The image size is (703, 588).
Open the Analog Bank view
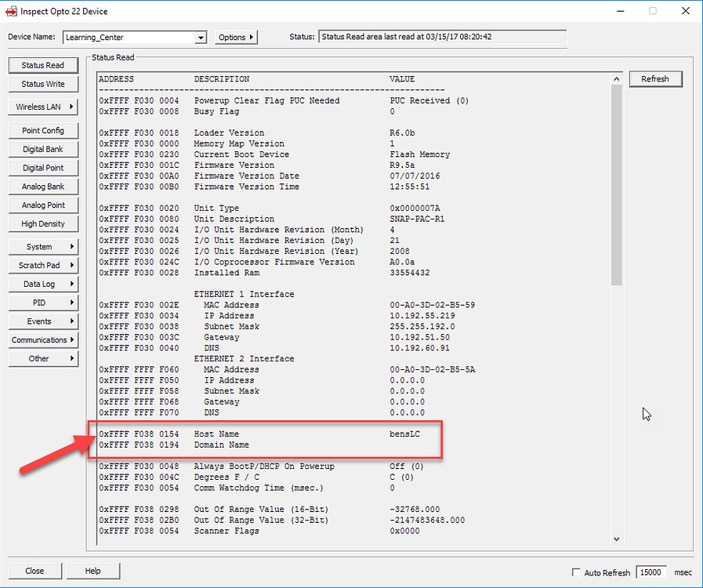point(43,186)
